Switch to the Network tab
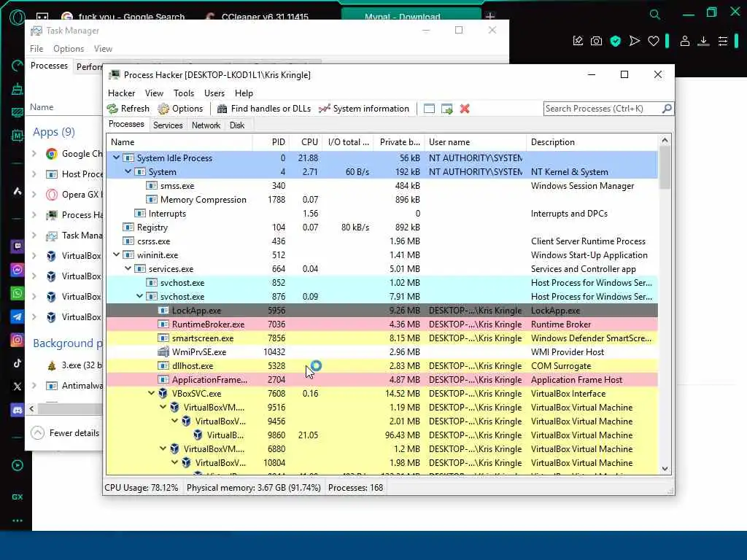Viewport: 747px width, 560px height. [206, 125]
